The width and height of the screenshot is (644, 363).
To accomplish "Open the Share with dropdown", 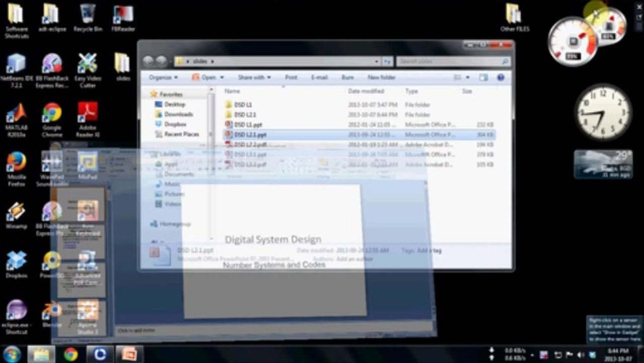I will tap(254, 78).
